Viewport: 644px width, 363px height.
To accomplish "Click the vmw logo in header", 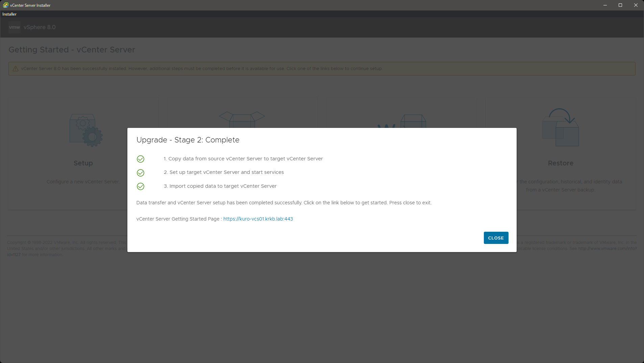I will pyautogui.click(x=14, y=27).
